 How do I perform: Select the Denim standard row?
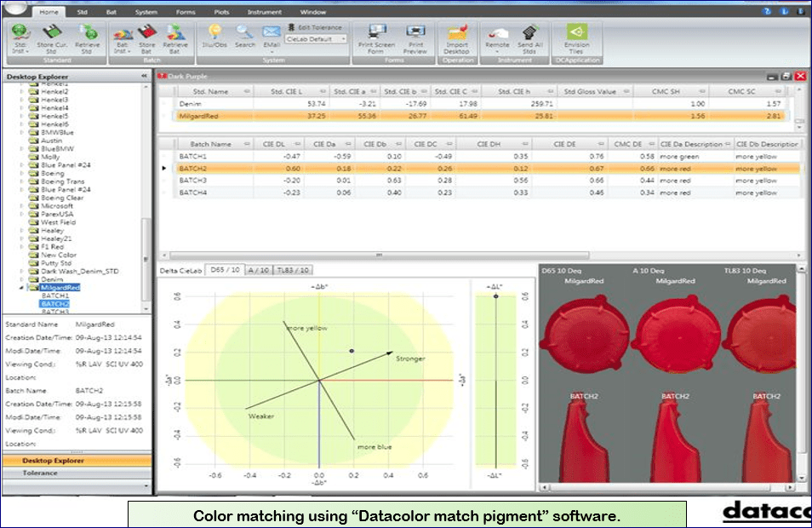click(x=479, y=104)
